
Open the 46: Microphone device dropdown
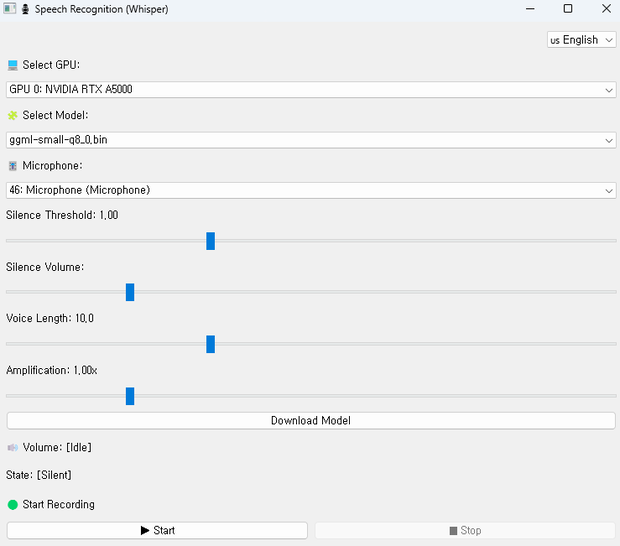click(x=311, y=191)
